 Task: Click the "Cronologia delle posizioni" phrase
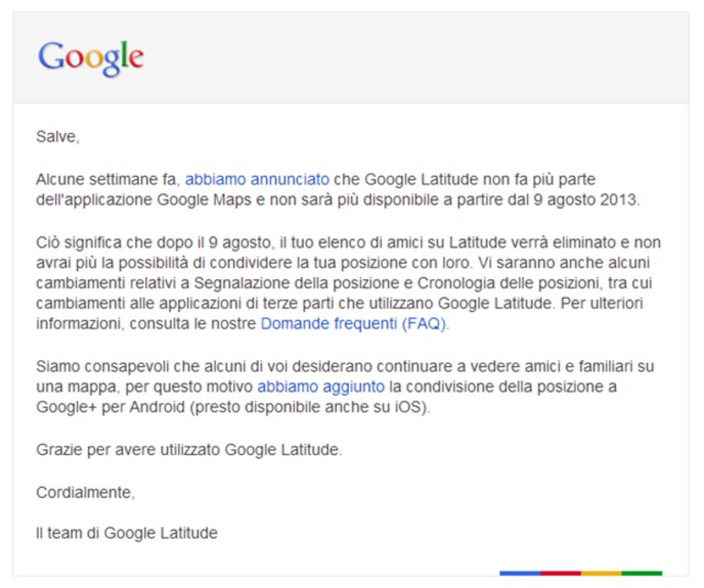(x=508, y=283)
